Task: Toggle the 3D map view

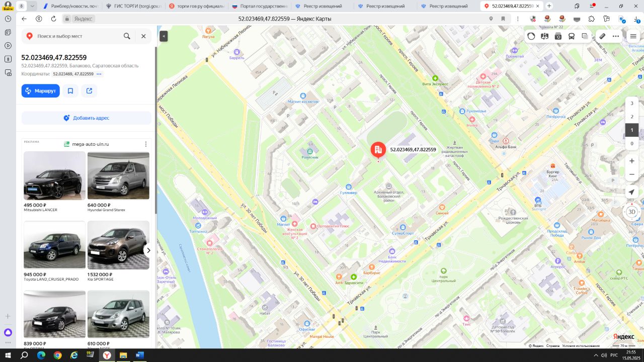Action: [x=632, y=212]
